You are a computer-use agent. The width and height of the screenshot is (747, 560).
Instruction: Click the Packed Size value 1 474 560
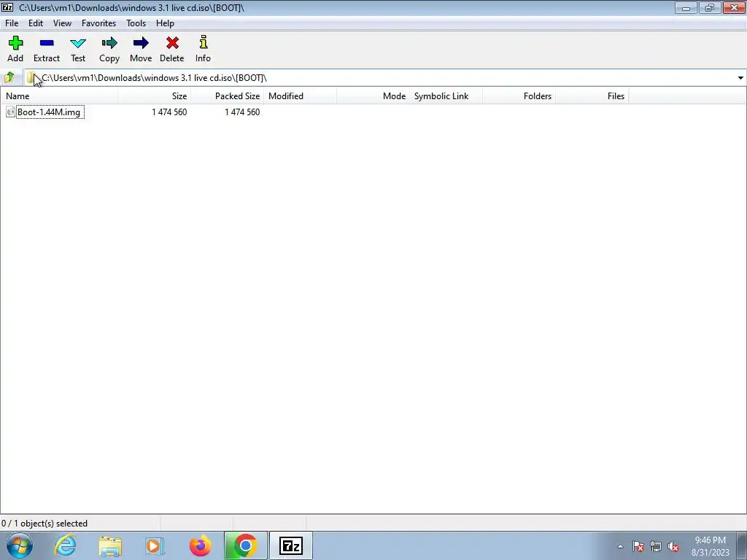tap(242, 112)
